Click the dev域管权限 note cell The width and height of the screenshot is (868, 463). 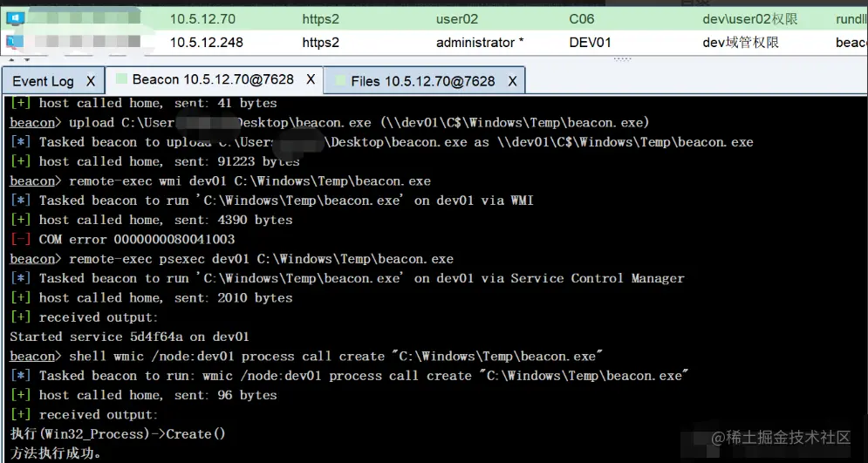[741, 43]
